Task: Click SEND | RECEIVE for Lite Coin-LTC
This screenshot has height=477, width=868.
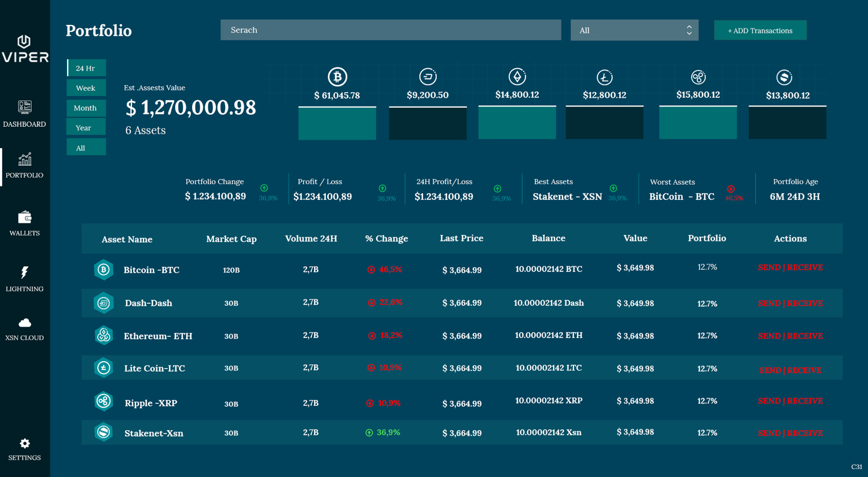Action: (x=790, y=370)
